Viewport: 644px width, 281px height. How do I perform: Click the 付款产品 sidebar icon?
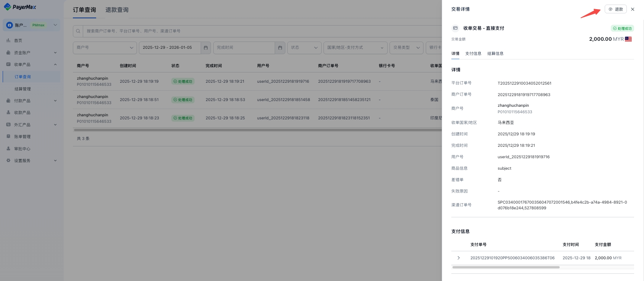point(8,101)
